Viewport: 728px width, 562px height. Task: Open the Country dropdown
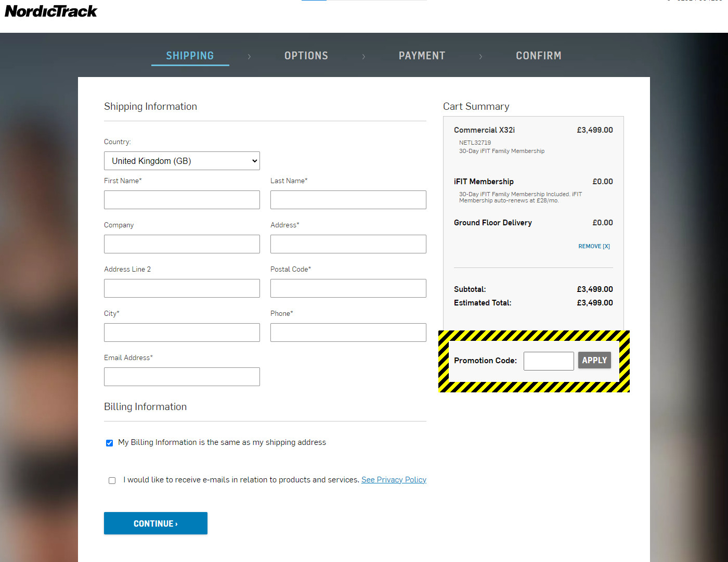(182, 161)
